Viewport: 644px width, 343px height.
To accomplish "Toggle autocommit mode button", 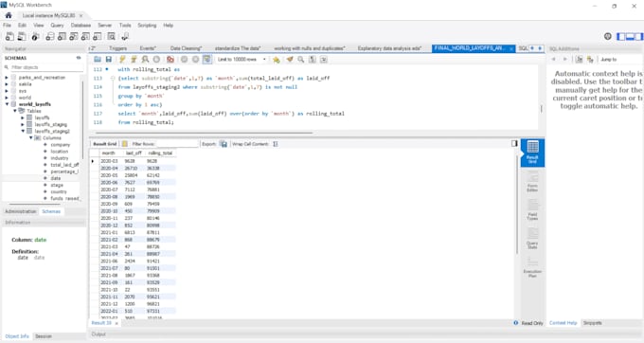I will 207,60.
